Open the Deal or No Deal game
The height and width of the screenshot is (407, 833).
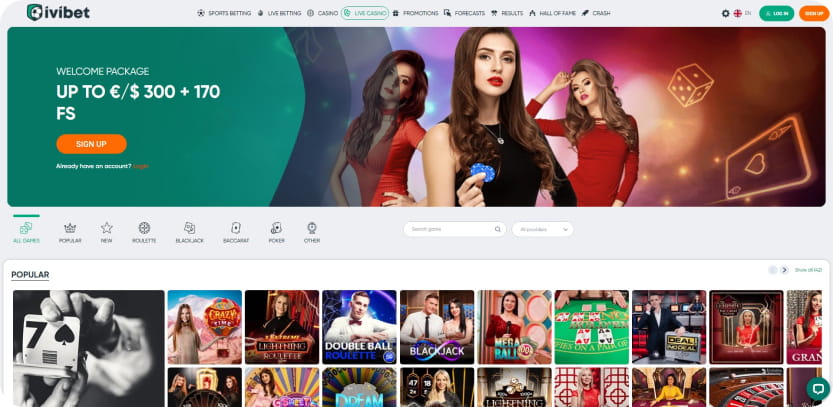[669, 327]
